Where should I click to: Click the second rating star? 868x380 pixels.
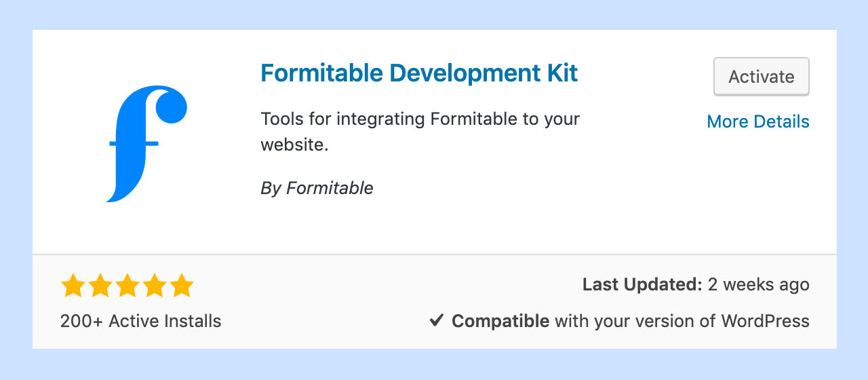coord(100,286)
